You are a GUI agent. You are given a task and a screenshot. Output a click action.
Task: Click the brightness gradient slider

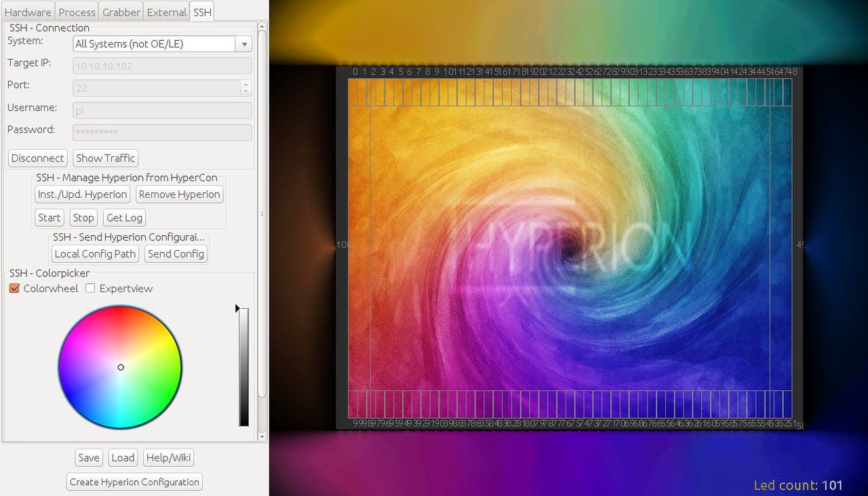point(244,367)
